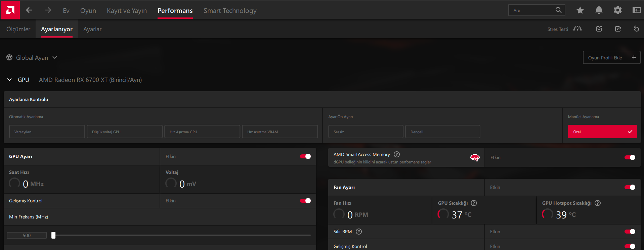This screenshot has width=644, height=250.
Task: Click the AMD Radeon RX 6700 XT text
Action: pos(90,80)
